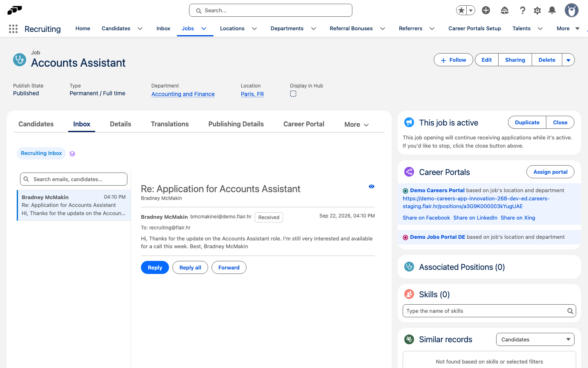Click the Associated Positions section icon
The height and width of the screenshot is (368, 588).
[409, 267]
